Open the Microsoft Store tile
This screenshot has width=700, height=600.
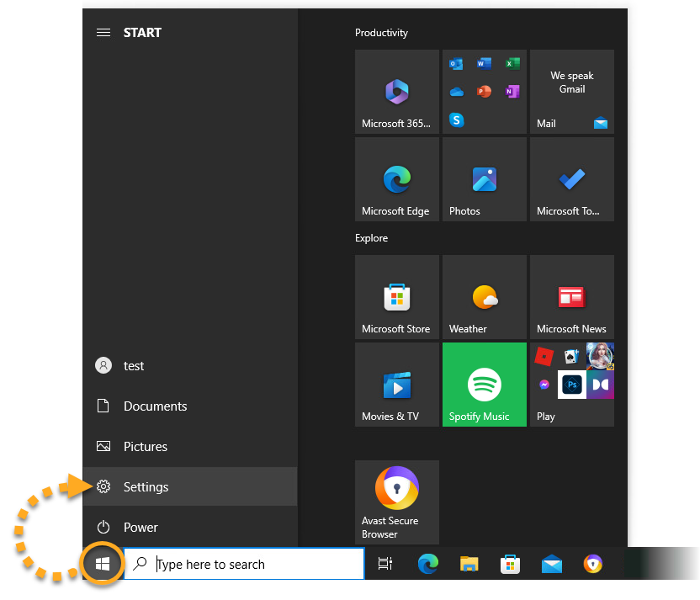point(396,297)
